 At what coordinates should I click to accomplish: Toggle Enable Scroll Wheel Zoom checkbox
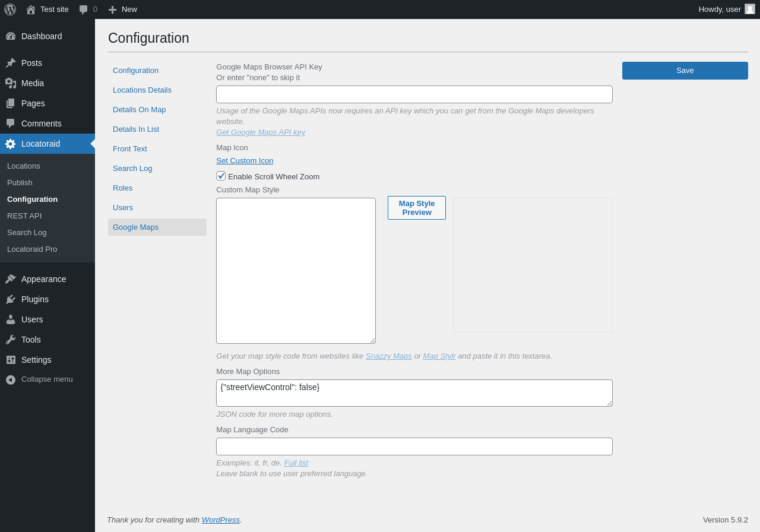coord(221,176)
